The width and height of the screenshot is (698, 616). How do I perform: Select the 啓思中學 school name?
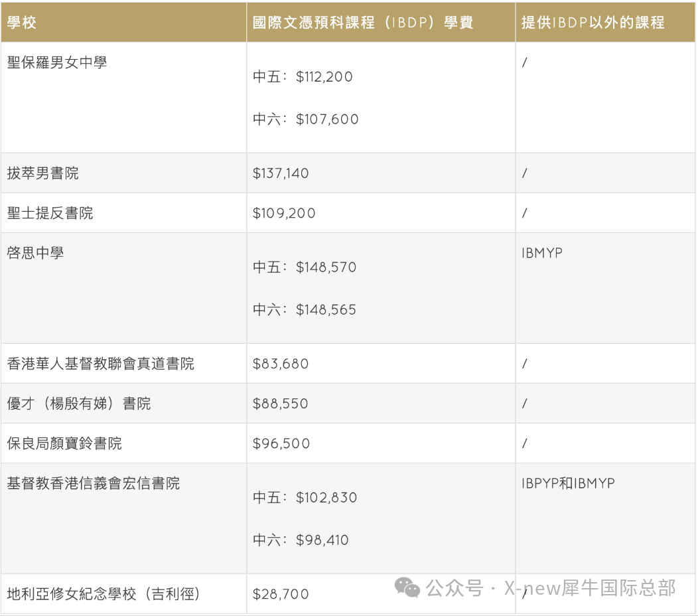point(36,253)
